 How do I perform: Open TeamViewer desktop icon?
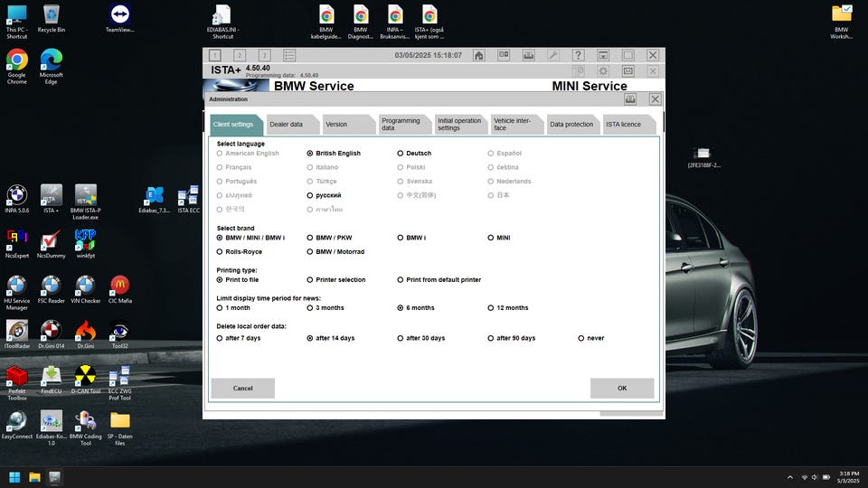coord(119,19)
